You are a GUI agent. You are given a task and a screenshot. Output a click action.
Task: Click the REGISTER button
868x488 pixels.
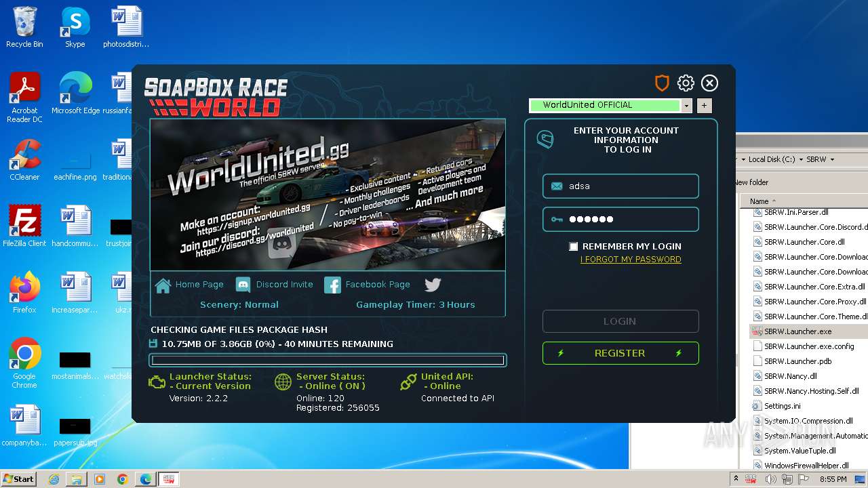pos(620,353)
